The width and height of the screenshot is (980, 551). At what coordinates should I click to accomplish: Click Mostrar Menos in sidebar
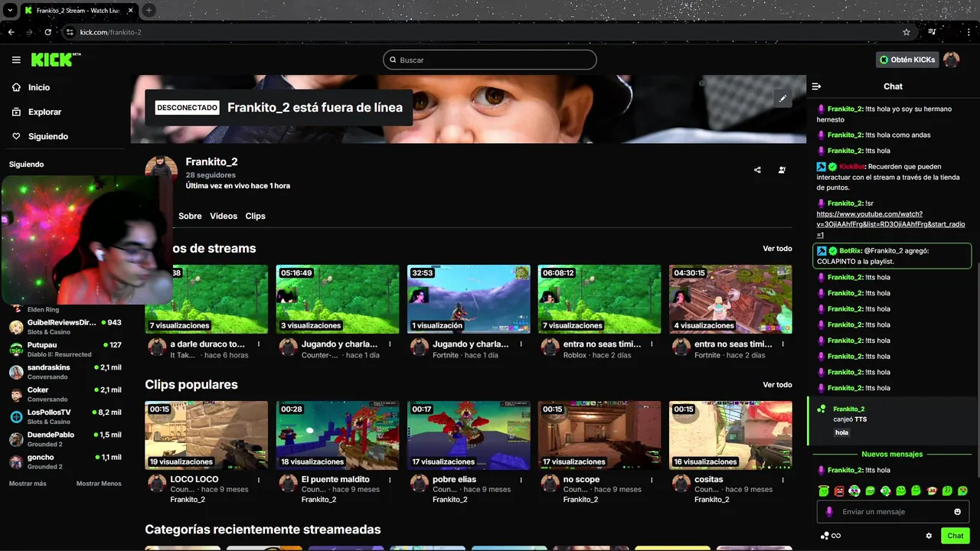click(99, 484)
